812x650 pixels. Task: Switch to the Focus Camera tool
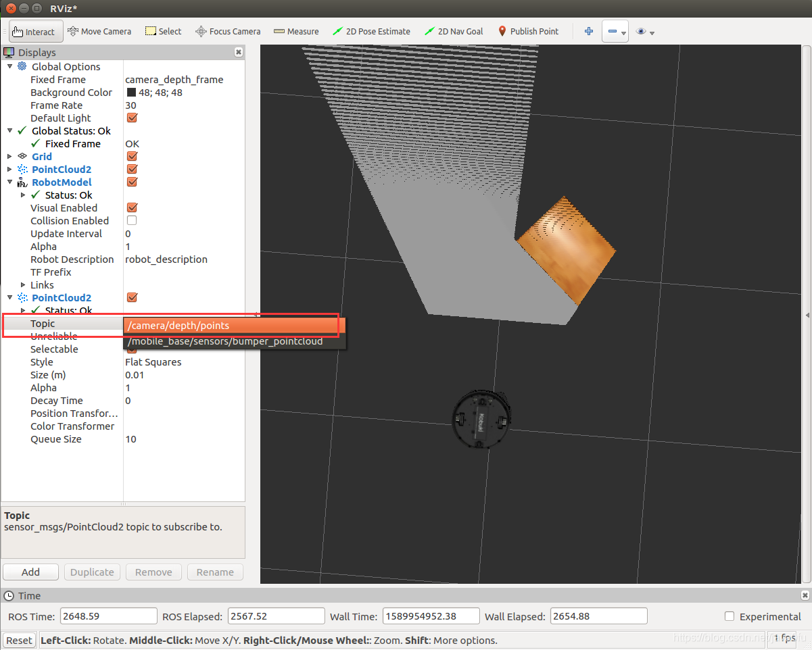[228, 31]
